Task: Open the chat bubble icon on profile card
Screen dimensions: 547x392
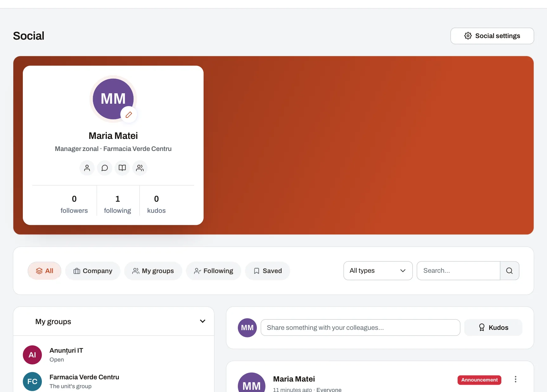Action: point(105,168)
